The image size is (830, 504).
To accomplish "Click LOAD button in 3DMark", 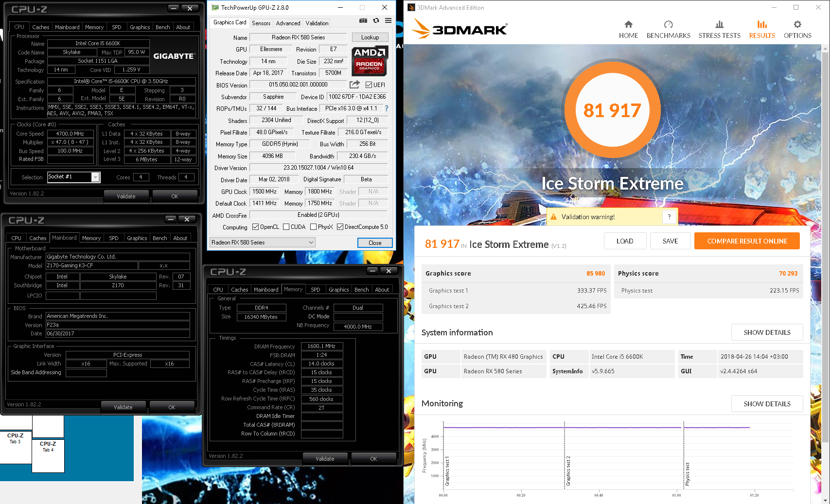I will coord(625,241).
